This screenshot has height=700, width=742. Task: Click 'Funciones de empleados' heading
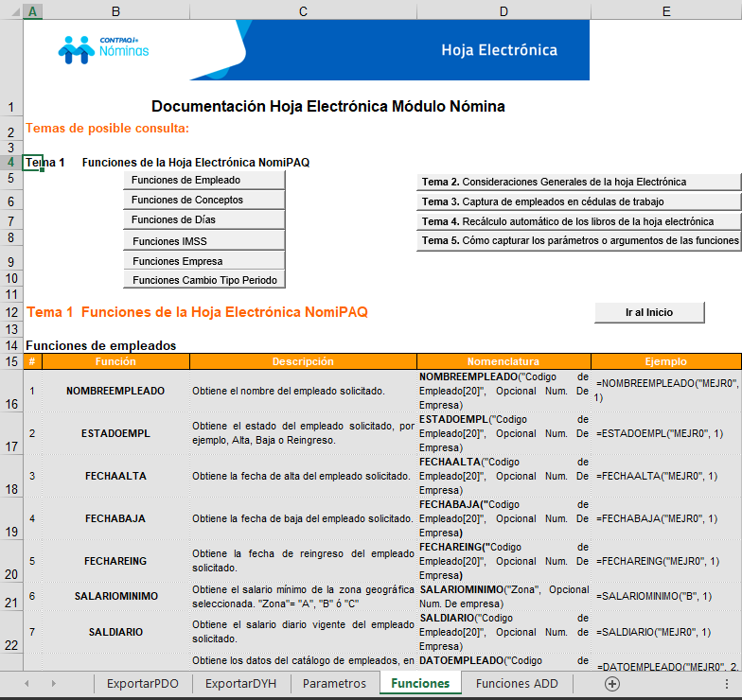[x=100, y=346]
